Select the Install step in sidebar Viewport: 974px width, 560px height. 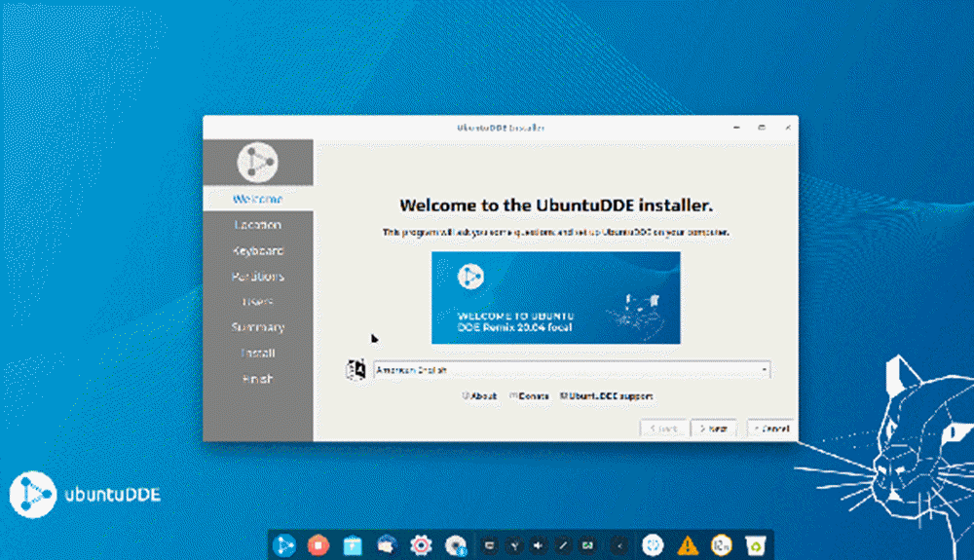coord(258,354)
